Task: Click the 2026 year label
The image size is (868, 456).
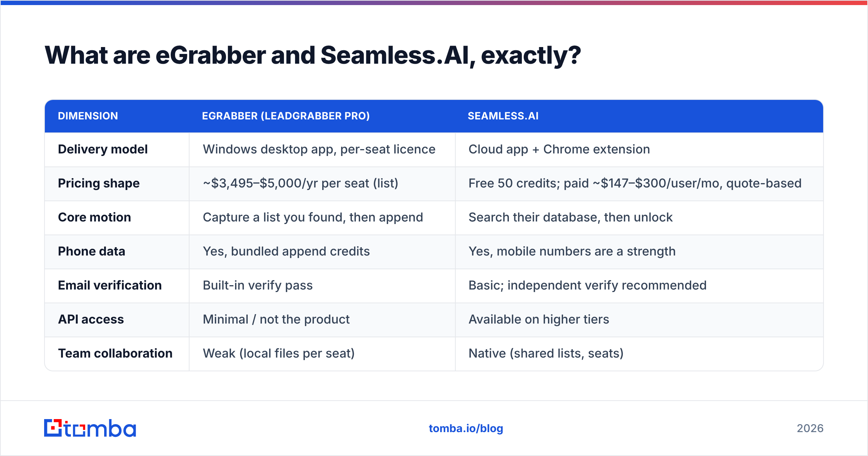Action: tap(810, 428)
